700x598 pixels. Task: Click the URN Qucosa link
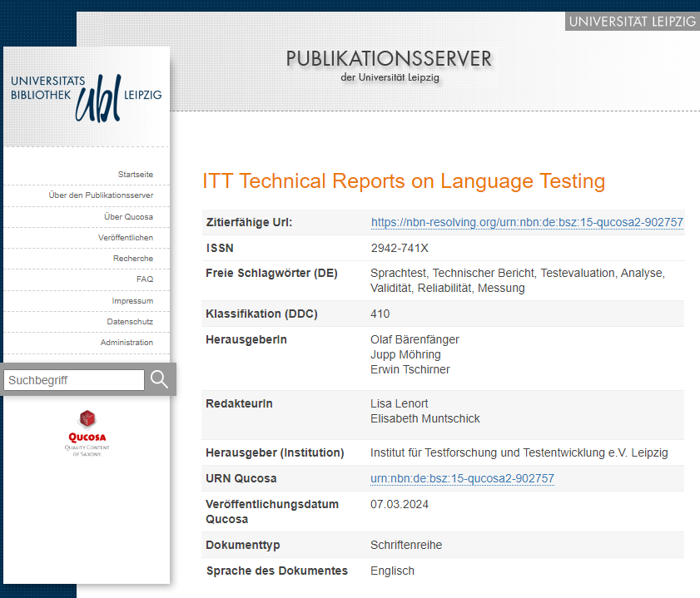pos(462,478)
